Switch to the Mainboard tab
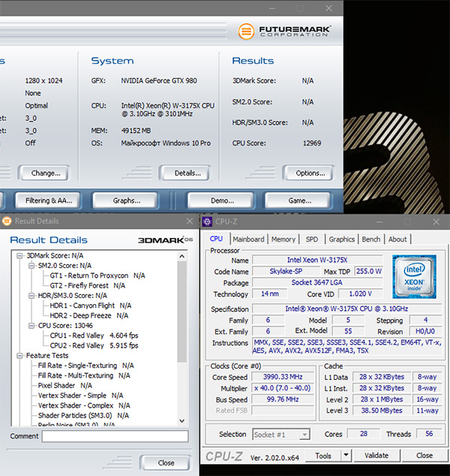Viewport: 450px width, 476px height. coord(248,240)
